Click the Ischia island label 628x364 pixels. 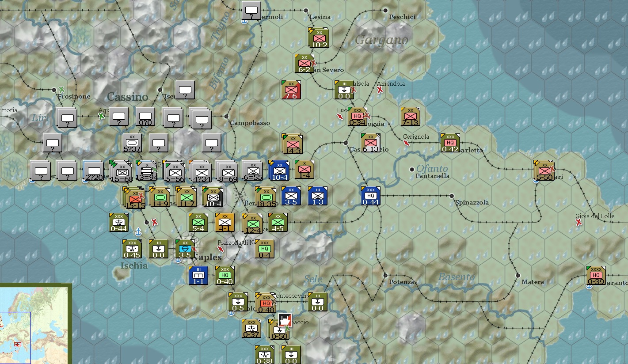134,265
